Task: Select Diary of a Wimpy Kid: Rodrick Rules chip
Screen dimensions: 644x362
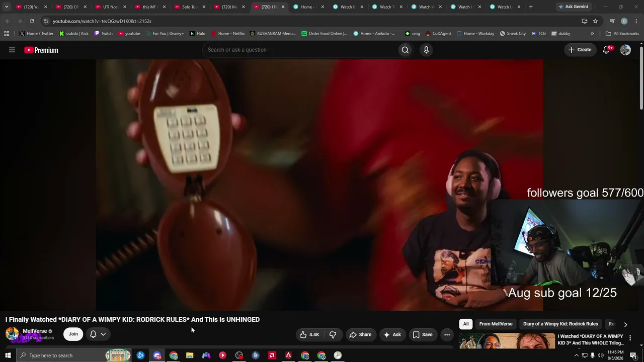Action: 560,324
